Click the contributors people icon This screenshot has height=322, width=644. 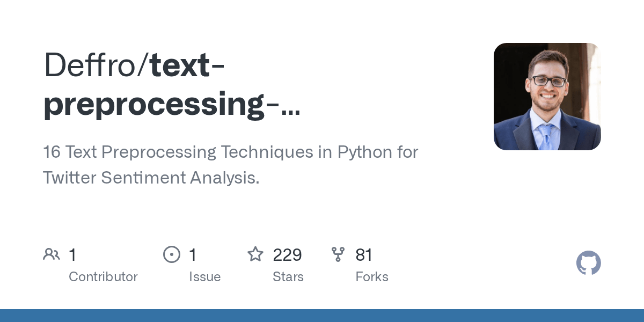[52, 254]
